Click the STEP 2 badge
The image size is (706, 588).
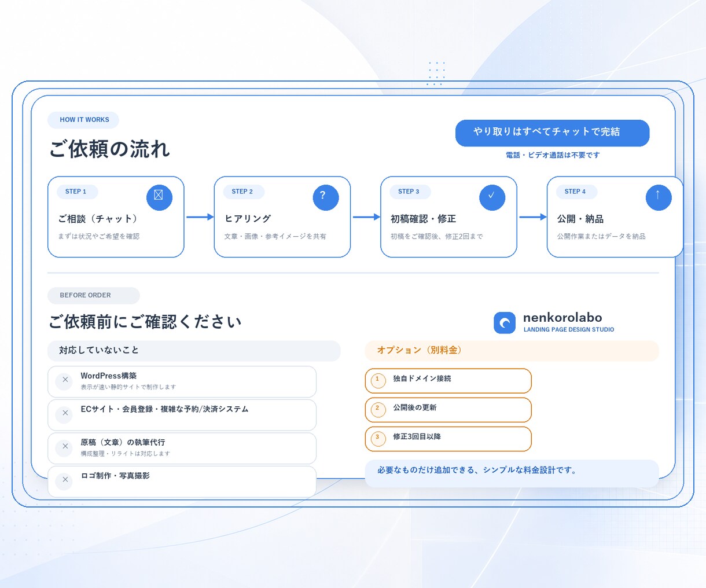[x=244, y=192]
